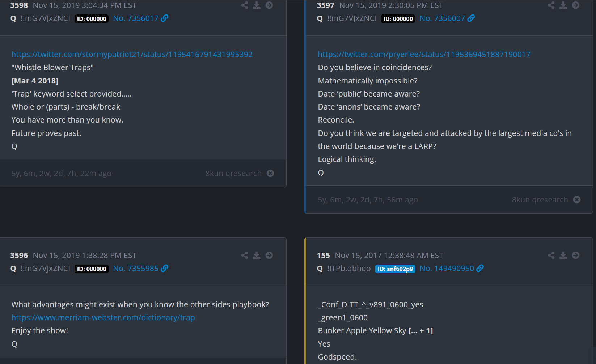Click the ID: 000000 badge on post 3596
This screenshot has height=364, width=596.
coord(92,269)
